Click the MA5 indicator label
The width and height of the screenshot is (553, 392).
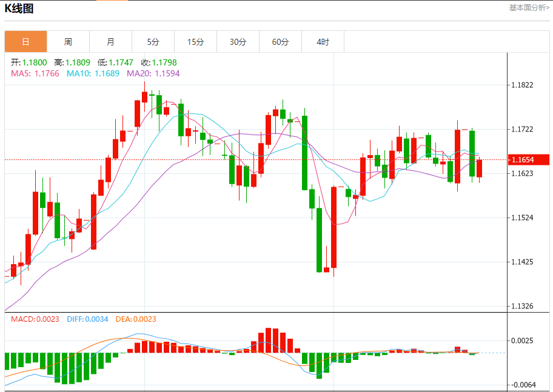tap(35, 73)
